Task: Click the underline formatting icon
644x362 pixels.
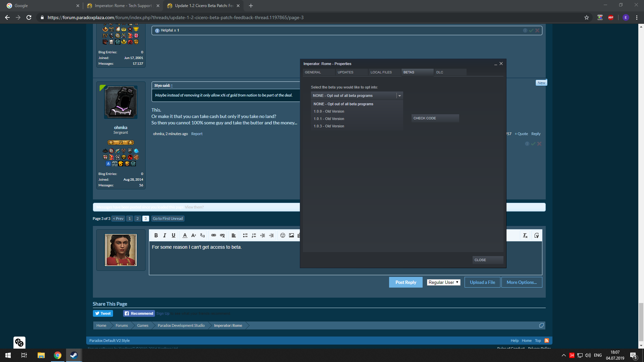Action: 173,235
